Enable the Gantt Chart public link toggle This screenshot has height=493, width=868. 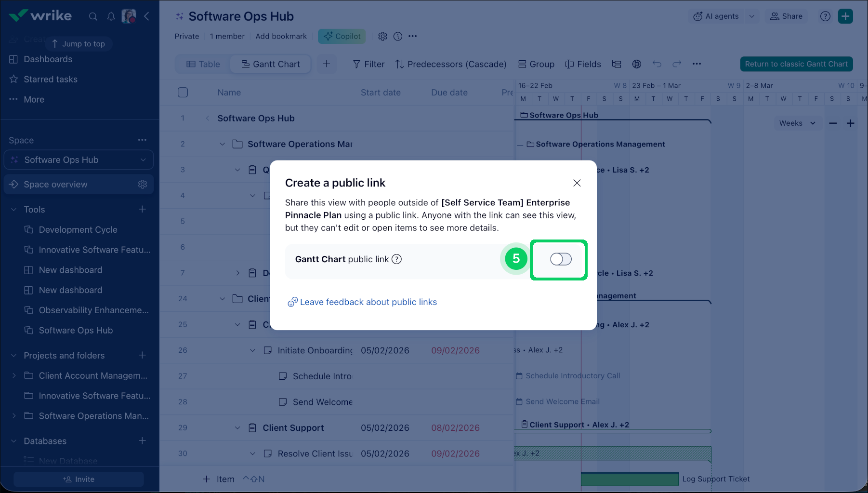click(561, 259)
